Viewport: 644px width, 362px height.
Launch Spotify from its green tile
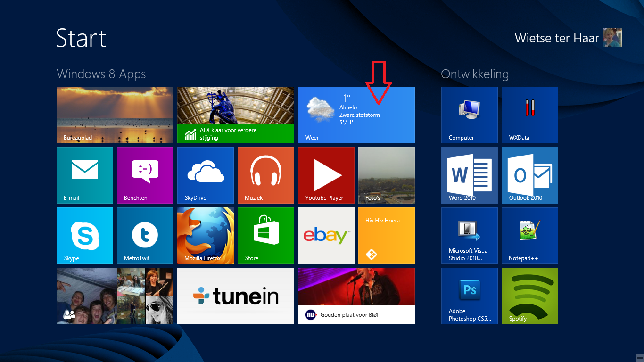coord(530,296)
